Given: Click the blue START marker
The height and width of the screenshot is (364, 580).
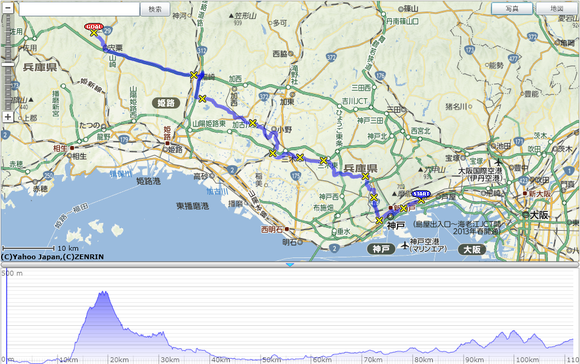Looking at the screenshot, I should 421,194.
